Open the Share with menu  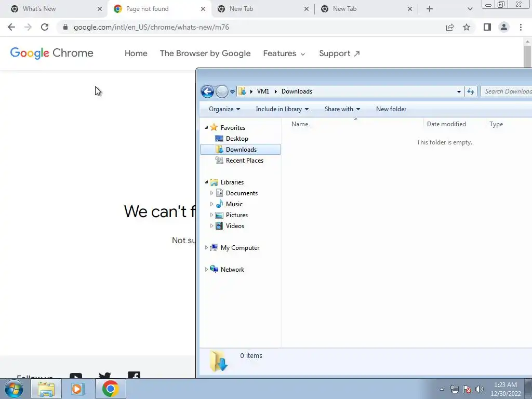coord(342,109)
